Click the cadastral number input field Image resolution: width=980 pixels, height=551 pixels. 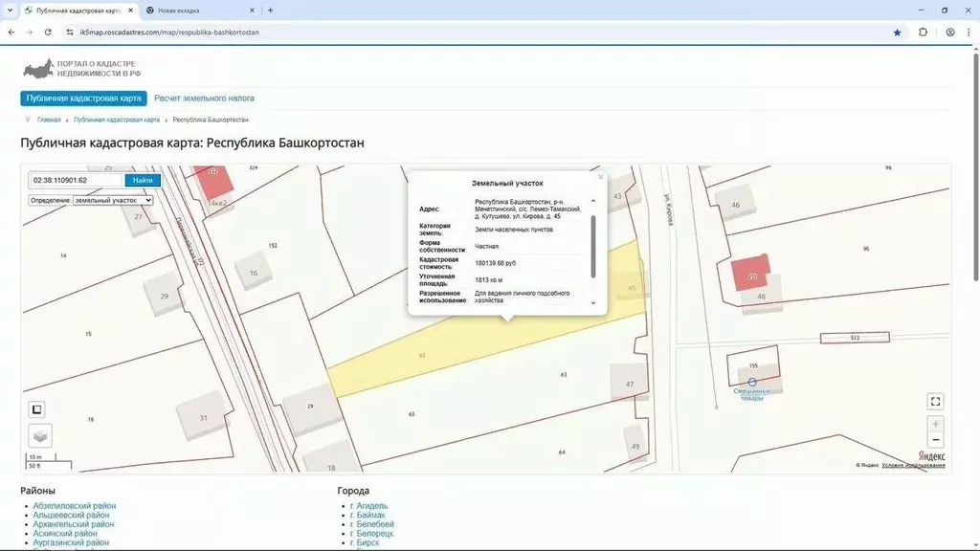(x=77, y=180)
